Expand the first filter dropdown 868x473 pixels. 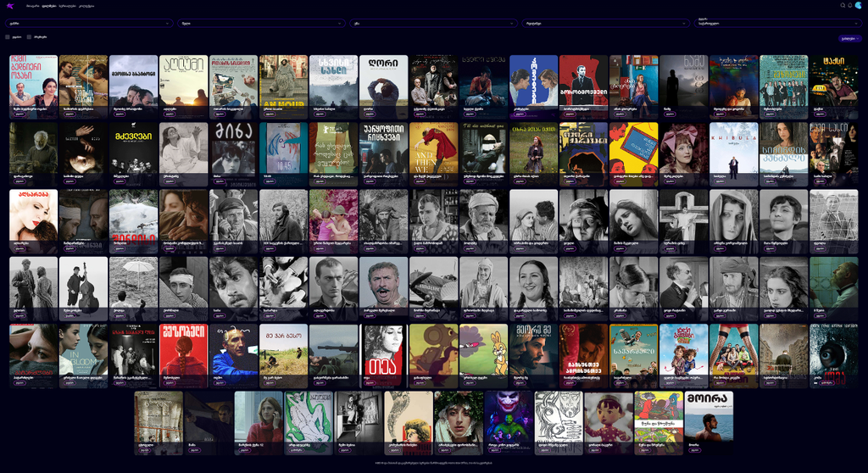[x=89, y=23]
